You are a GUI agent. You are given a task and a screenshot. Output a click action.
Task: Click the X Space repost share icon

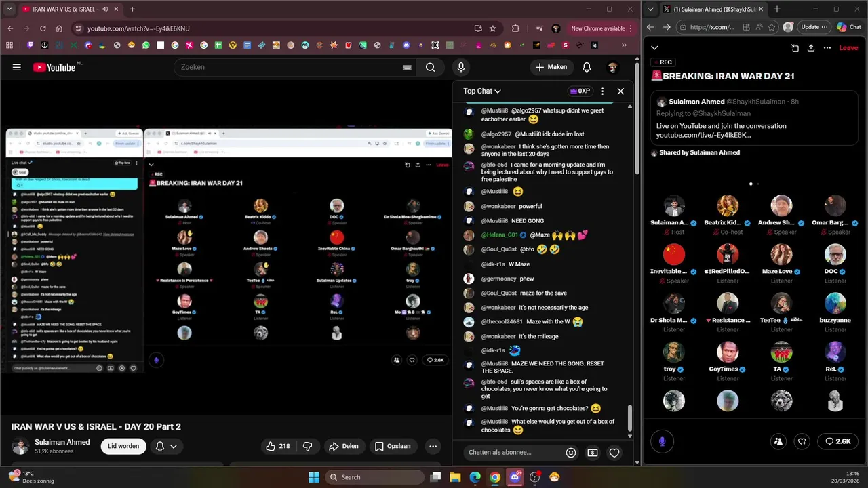pyautogui.click(x=802, y=441)
